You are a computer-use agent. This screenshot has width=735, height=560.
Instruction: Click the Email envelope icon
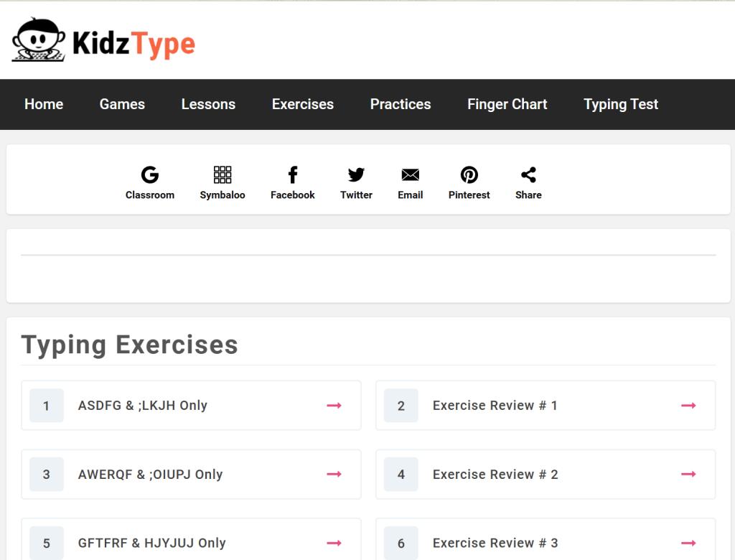(x=410, y=174)
